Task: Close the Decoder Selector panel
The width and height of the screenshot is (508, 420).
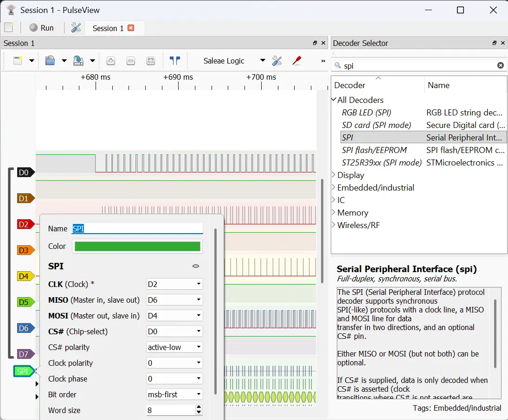Action: pos(503,43)
